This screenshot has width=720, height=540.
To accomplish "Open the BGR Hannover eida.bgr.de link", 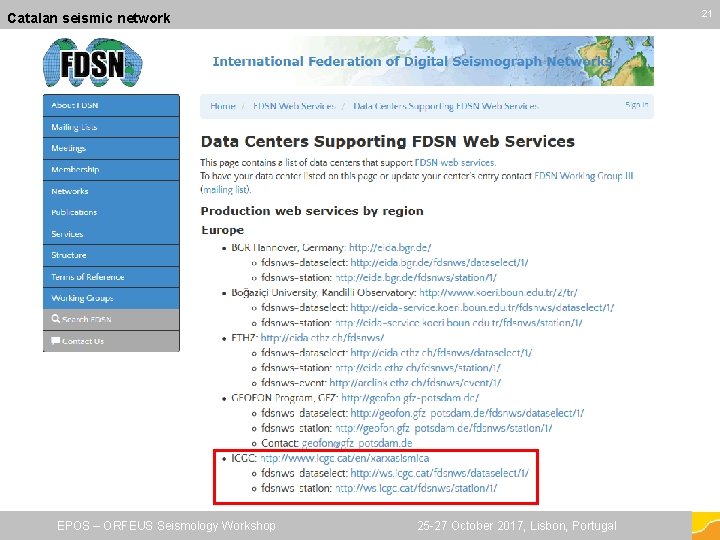I will click(390, 248).
